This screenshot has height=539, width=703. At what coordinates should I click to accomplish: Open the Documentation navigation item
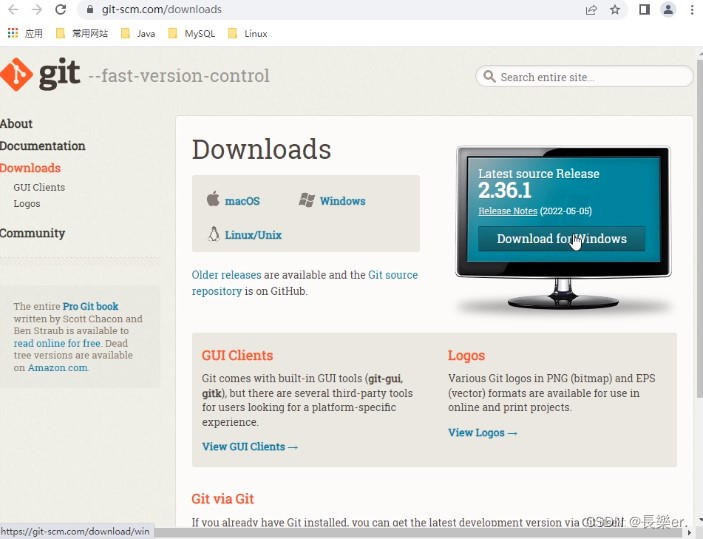click(x=43, y=146)
